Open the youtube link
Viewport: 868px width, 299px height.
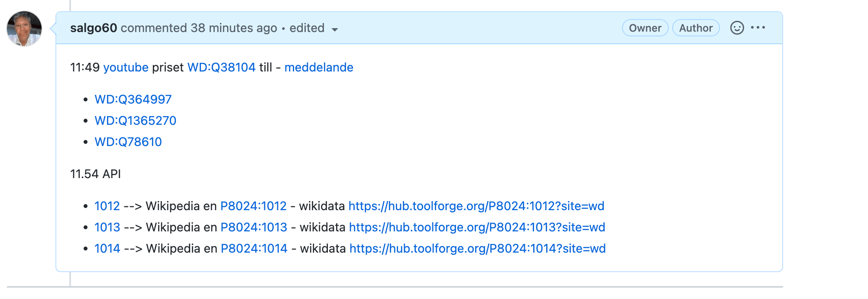[126, 68]
